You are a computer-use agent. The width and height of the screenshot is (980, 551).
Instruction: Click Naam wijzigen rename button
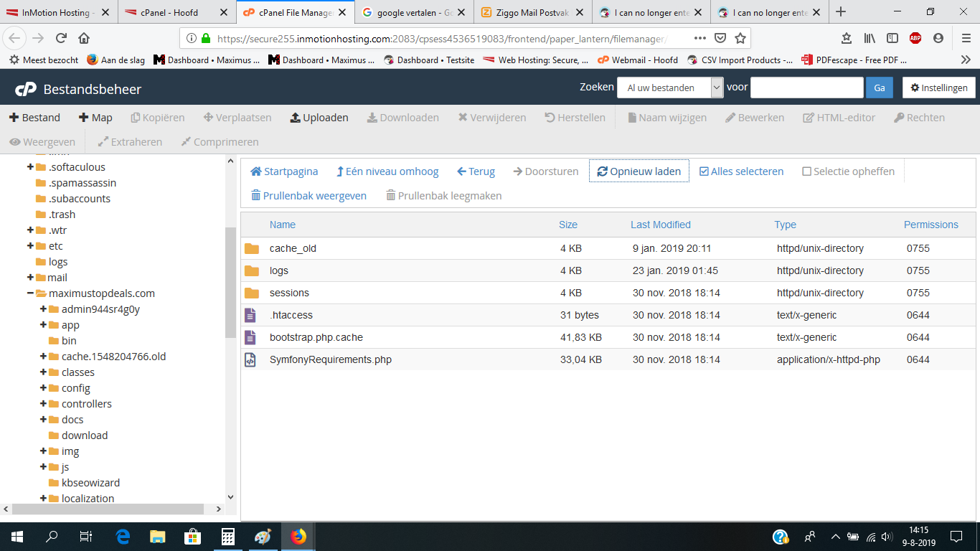[667, 118]
